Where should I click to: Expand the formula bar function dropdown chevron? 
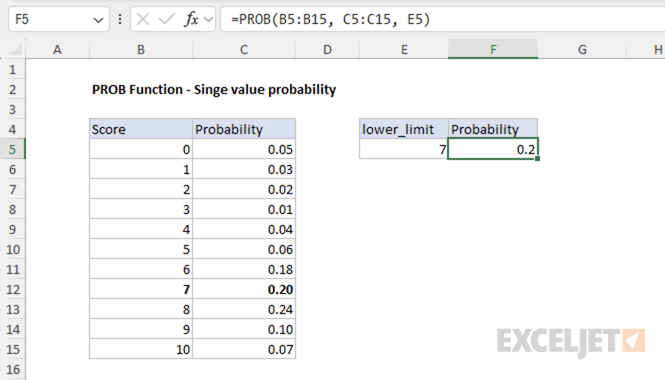(x=208, y=19)
